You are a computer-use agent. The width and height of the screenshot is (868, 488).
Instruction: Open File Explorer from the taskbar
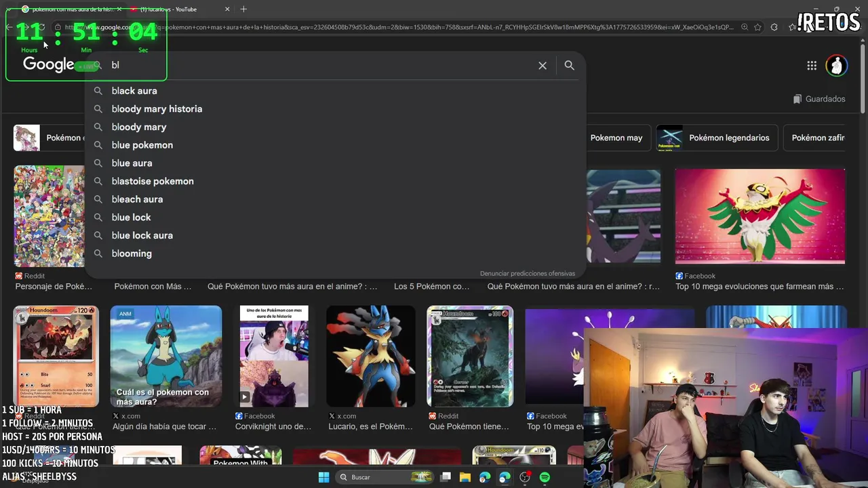click(x=465, y=477)
